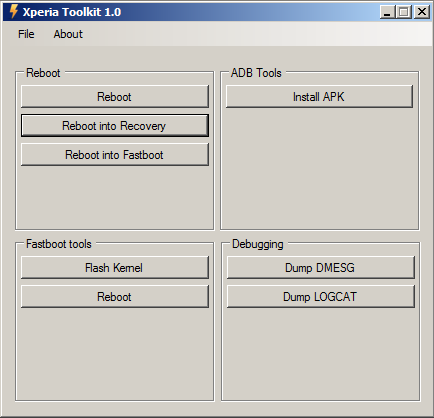This screenshot has height=418, width=434.
Task: Click the Xperia Toolkit 1.0 title text
Action: click(x=72, y=12)
